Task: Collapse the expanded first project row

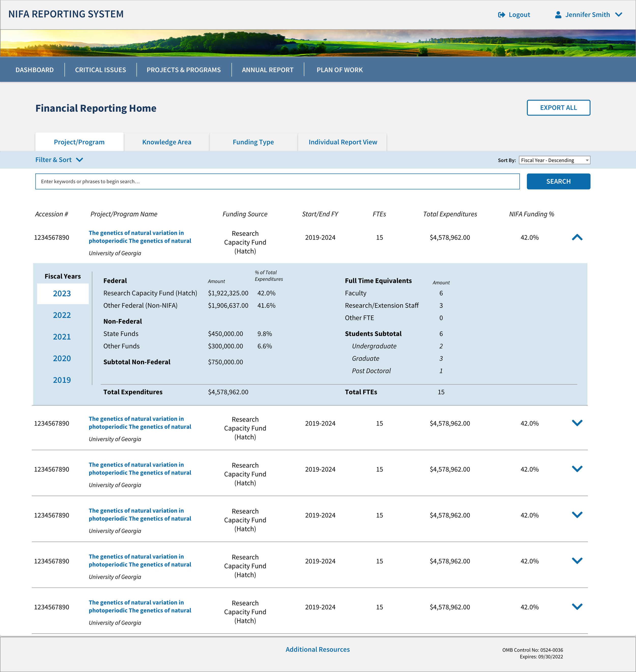Action: (577, 237)
